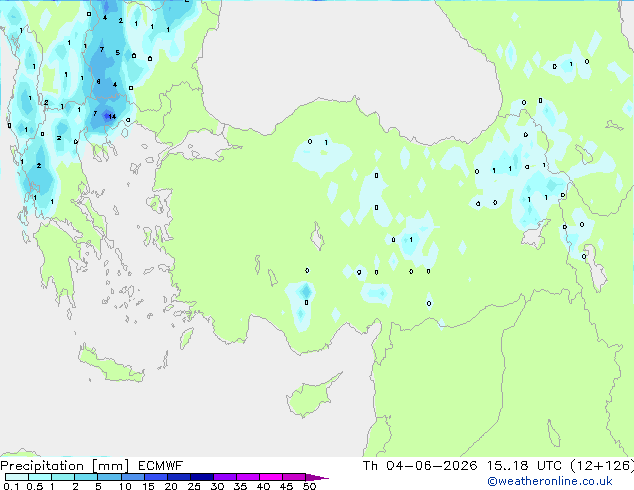The width and height of the screenshot is (634, 490).
Task: Click the 45–50 mm legend swatch
Action: pos(294,477)
